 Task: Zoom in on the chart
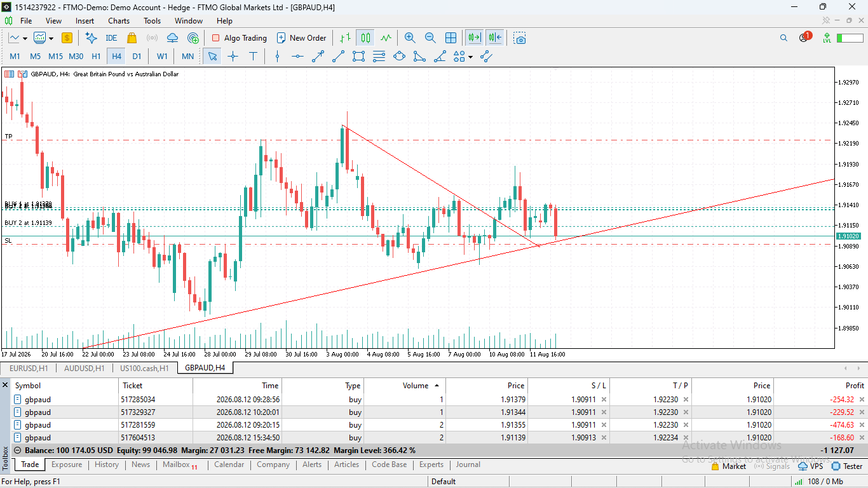410,37
